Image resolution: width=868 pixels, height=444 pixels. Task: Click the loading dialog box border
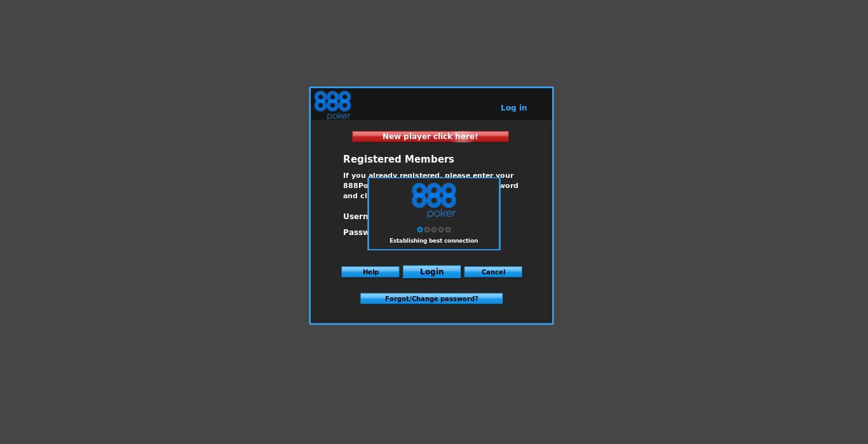[434, 180]
